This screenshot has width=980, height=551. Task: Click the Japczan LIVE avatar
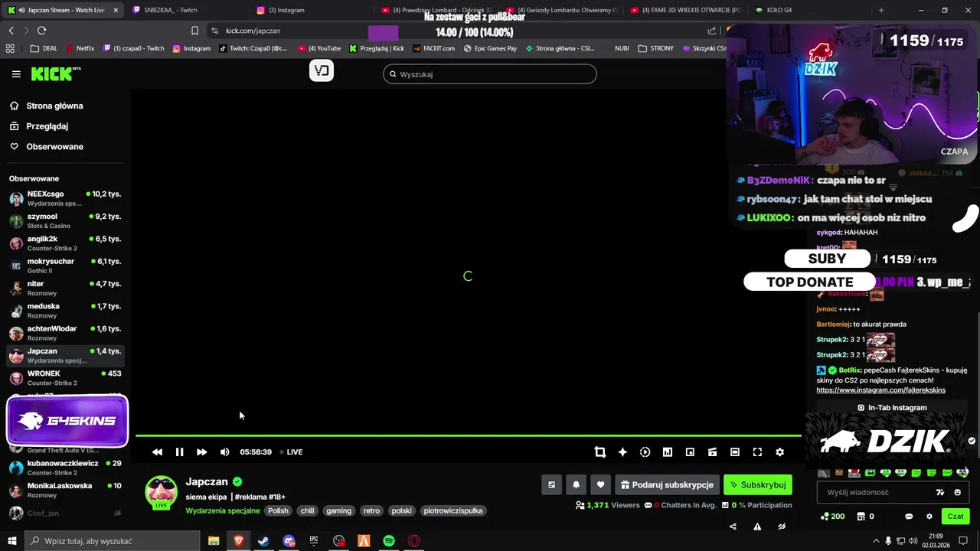click(x=161, y=493)
